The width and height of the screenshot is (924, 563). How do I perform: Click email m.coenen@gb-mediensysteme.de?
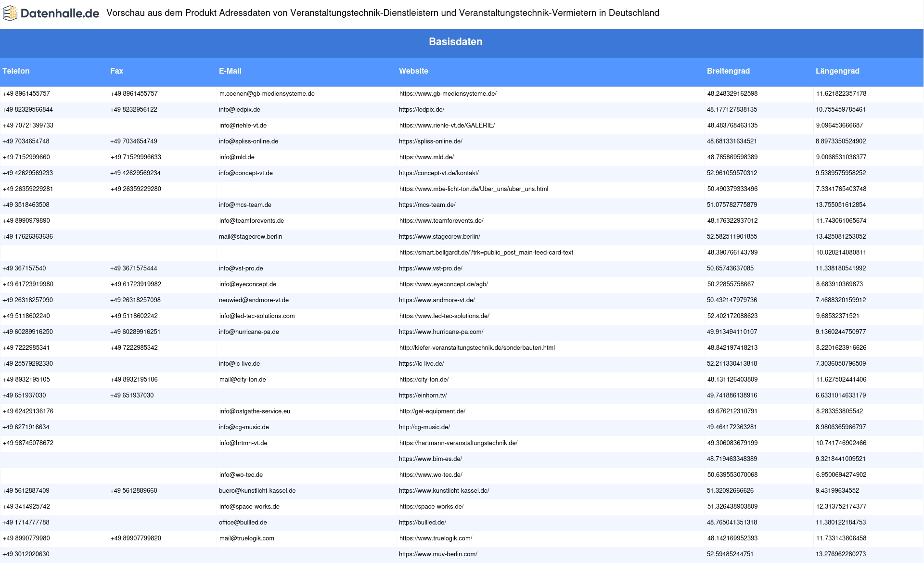267,94
